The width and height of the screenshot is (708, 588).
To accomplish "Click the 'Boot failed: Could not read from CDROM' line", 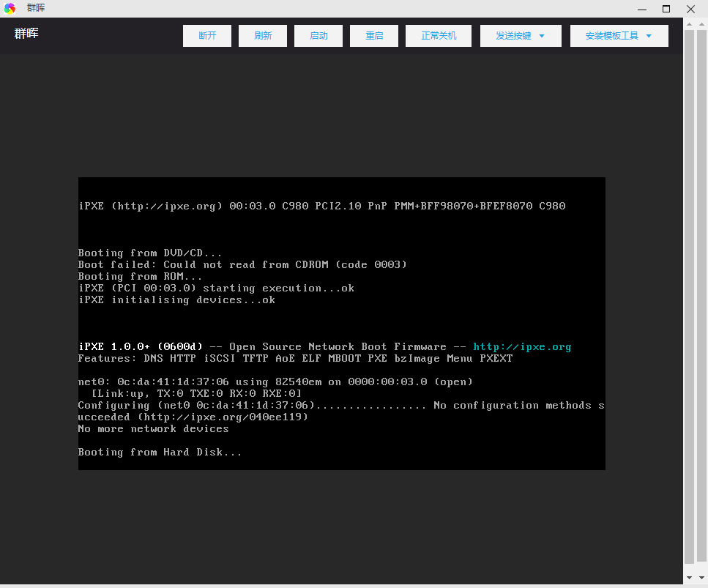I will 242,264.
